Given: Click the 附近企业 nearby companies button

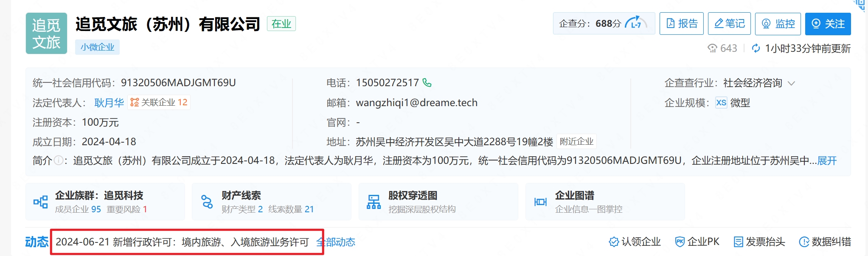Looking at the screenshot, I should coord(576,141).
